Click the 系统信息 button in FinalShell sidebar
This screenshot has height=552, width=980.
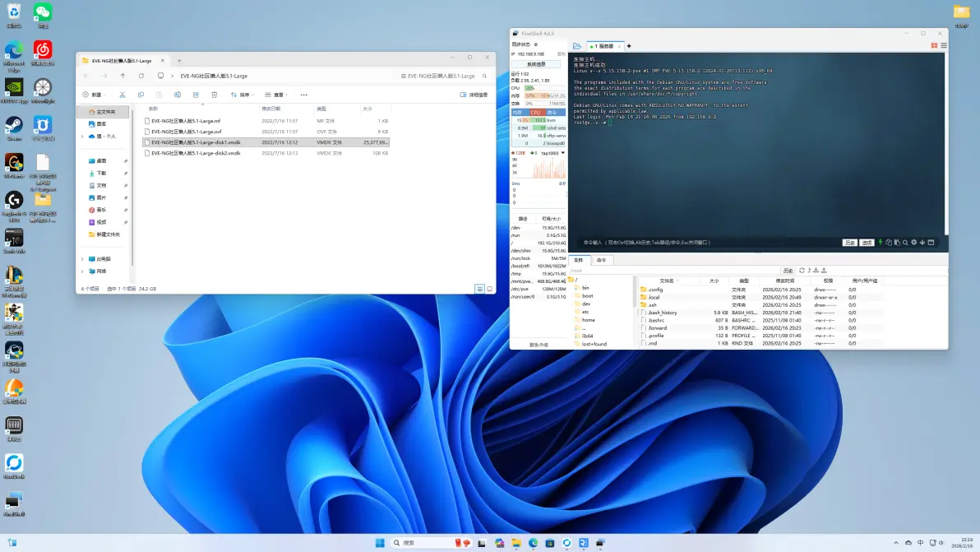[536, 64]
